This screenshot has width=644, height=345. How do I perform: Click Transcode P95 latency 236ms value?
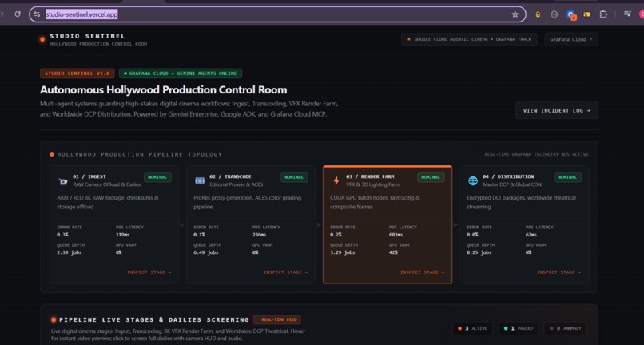[259, 235]
